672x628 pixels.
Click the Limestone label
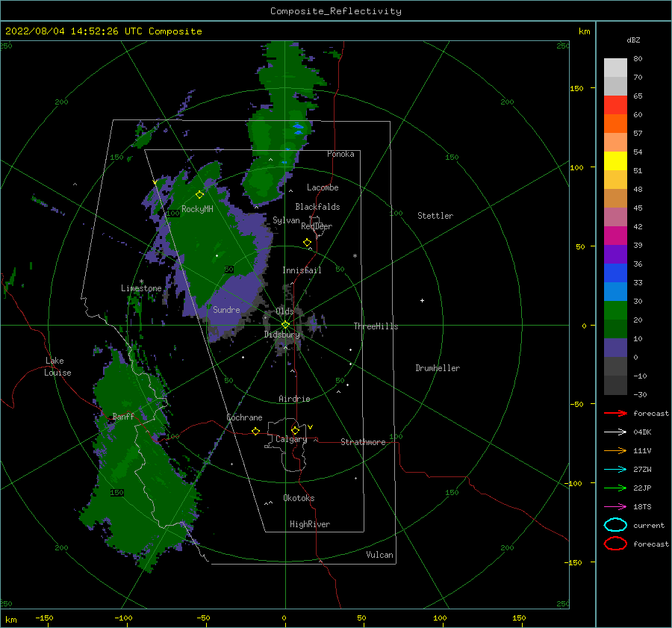click(141, 288)
